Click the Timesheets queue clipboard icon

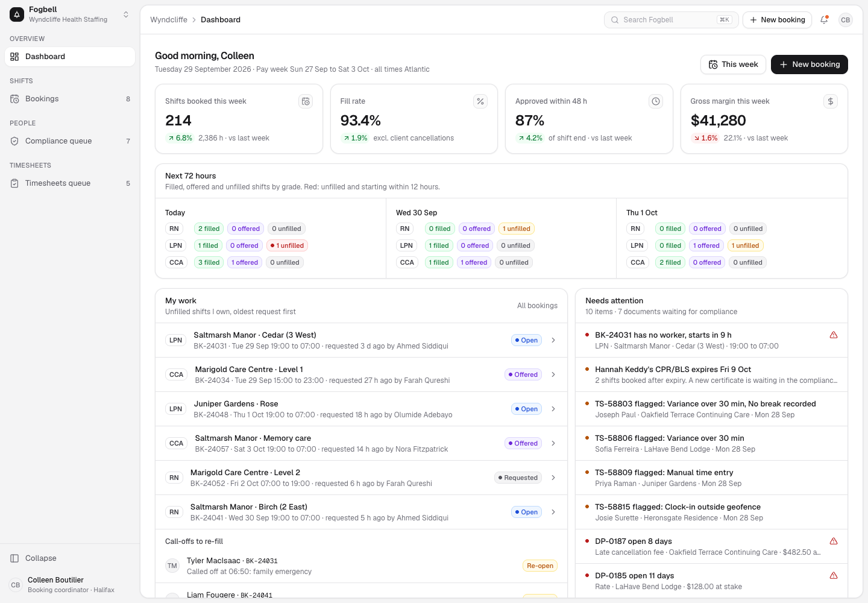point(14,183)
